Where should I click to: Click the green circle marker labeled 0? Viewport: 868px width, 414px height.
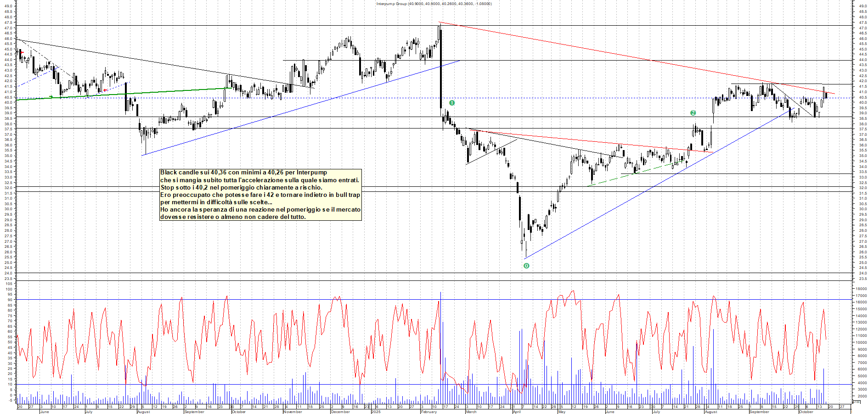(x=526, y=266)
